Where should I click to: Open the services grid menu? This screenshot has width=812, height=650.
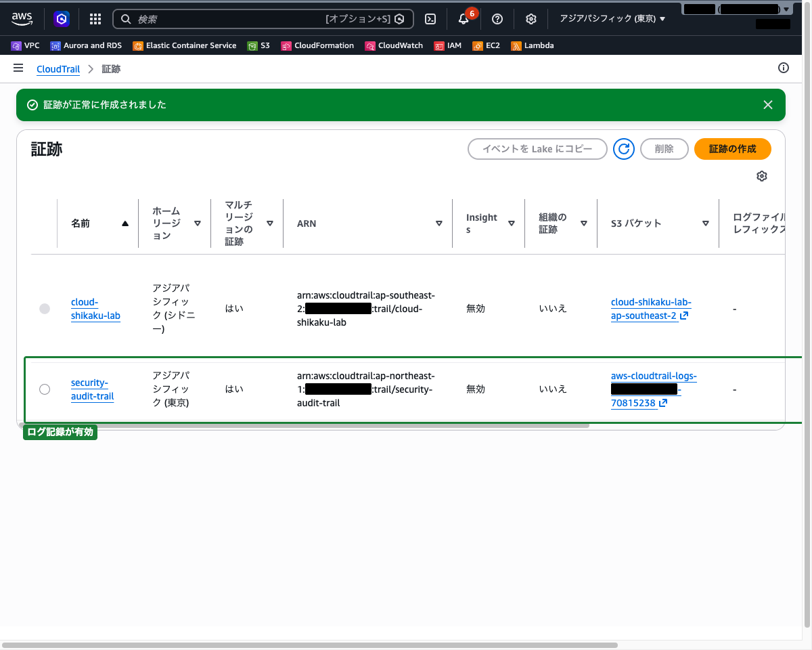(95, 19)
